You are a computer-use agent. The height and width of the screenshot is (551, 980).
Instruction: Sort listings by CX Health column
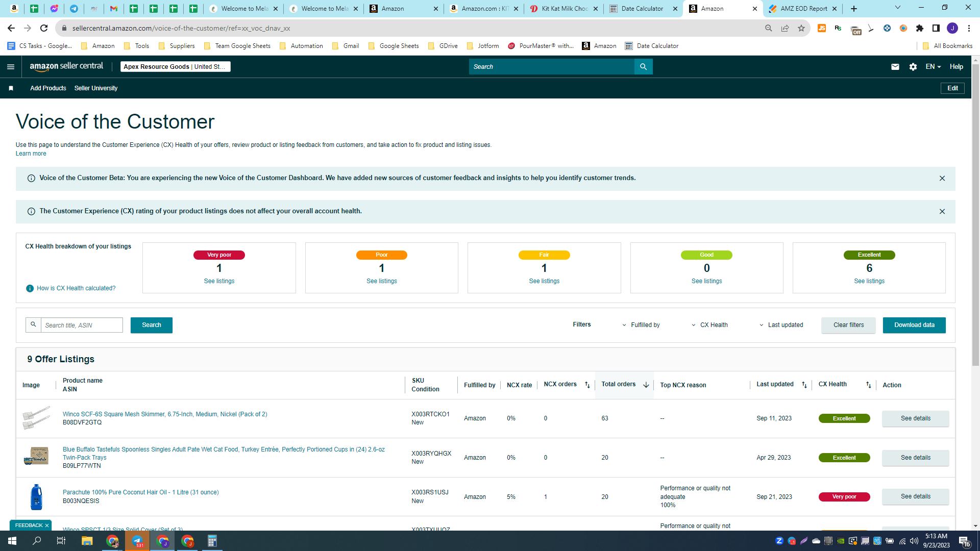pos(869,385)
